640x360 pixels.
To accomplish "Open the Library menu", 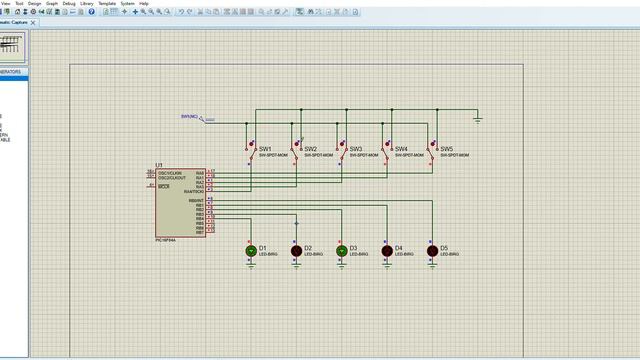I will point(87,3).
